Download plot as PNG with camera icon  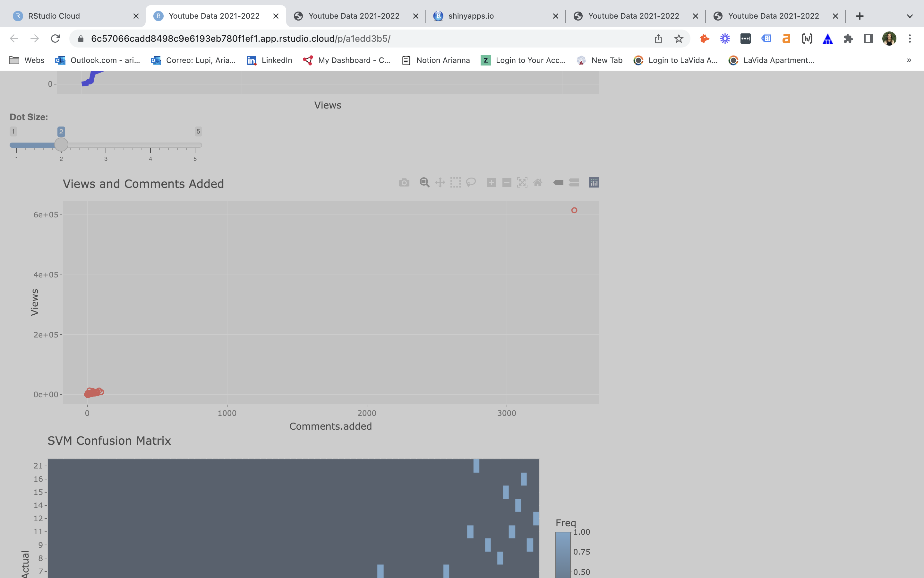[x=404, y=183]
